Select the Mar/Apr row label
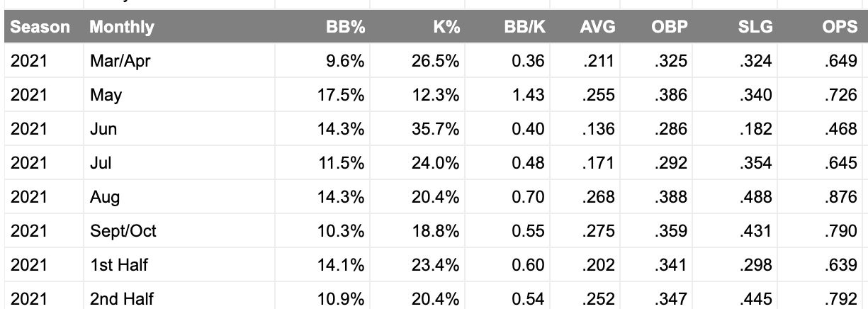The width and height of the screenshot is (868, 309). pyautogui.click(x=120, y=61)
